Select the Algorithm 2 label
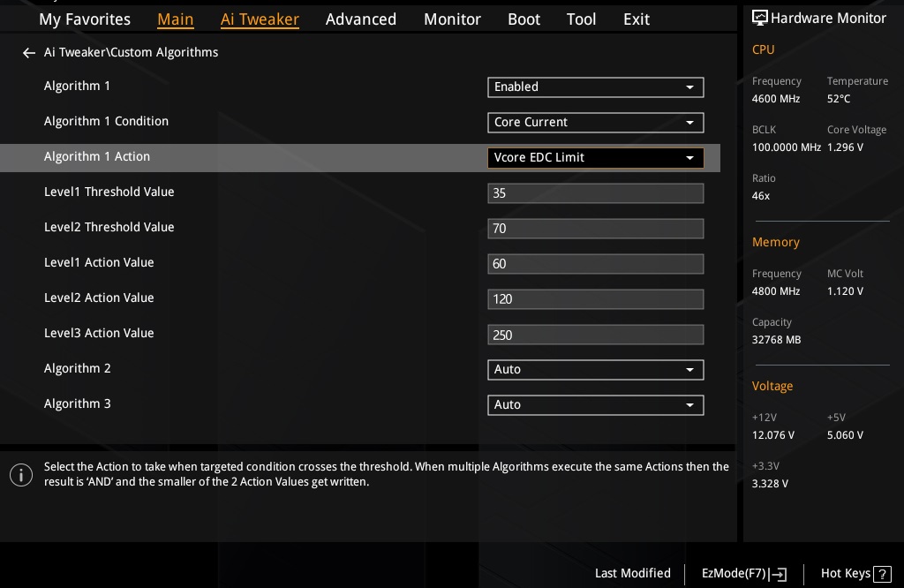 78,368
